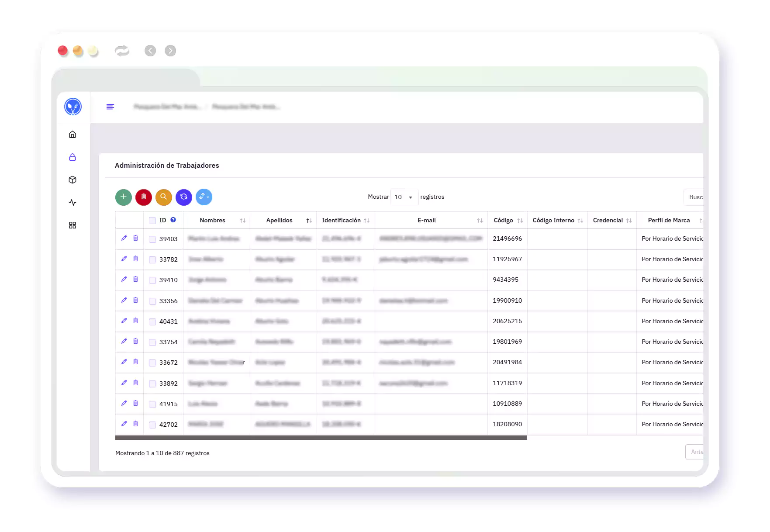The height and width of the screenshot is (532, 770).
Task: Sort by Credencial column
Action: coord(612,221)
